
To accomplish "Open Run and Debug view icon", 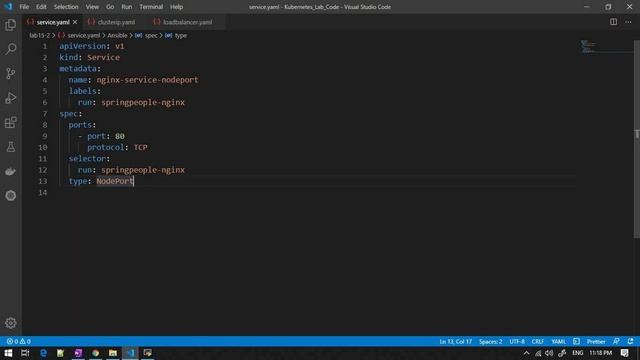I will (11, 98).
